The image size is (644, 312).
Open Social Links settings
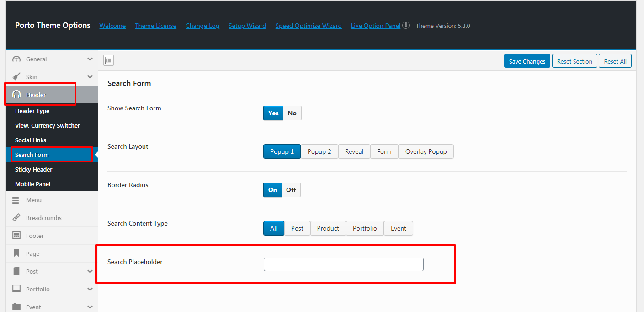click(31, 140)
